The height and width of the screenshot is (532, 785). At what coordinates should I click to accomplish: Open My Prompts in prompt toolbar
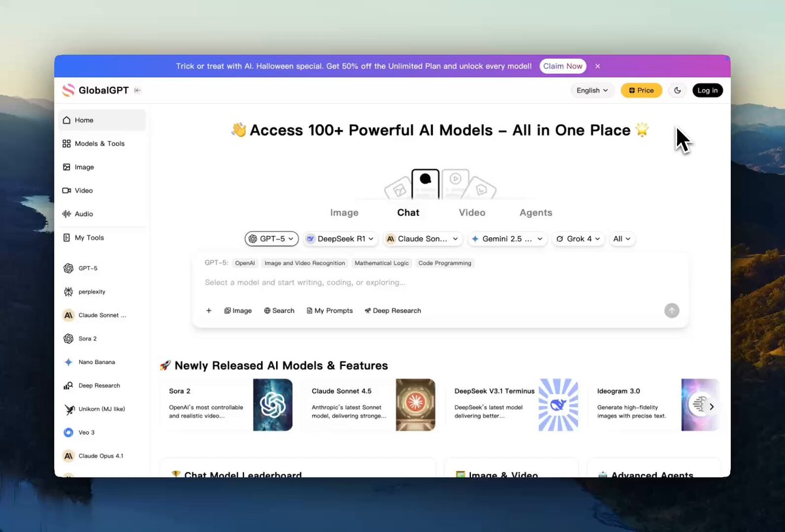click(330, 311)
